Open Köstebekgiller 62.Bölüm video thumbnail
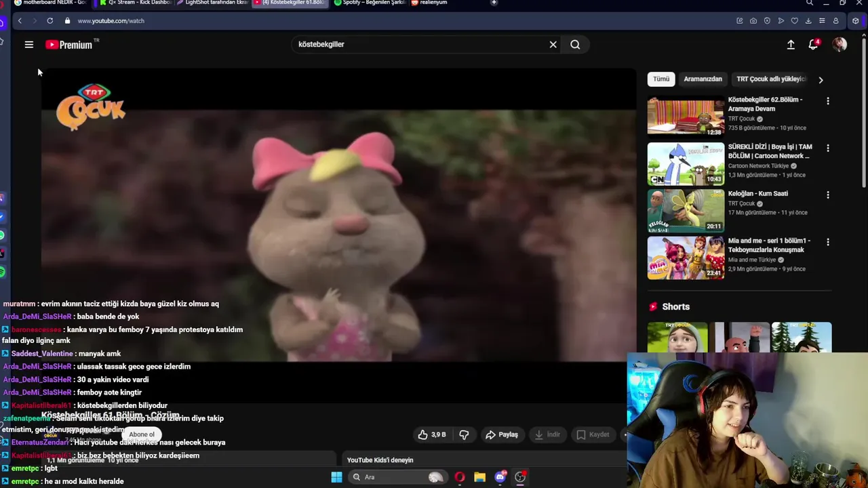The height and width of the screenshot is (488, 868). (686, 117)
